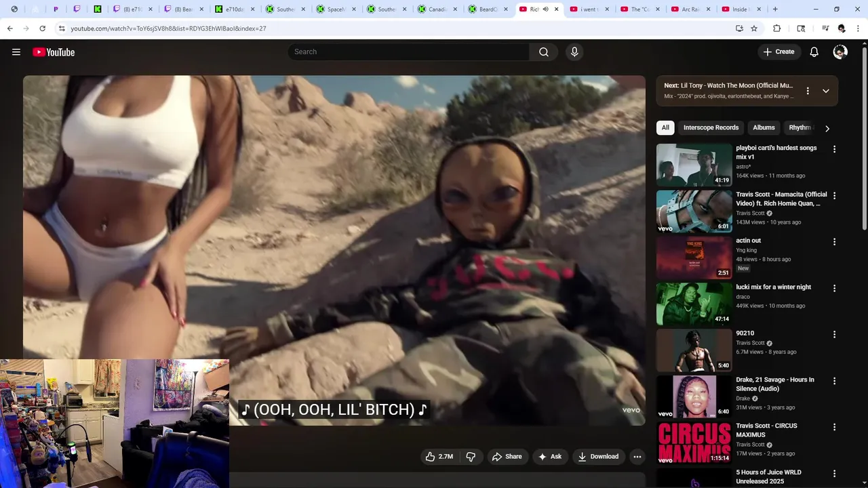Close the active 'Rich' YouTube tab
This screenshot has height=488, width=868.
557,9
